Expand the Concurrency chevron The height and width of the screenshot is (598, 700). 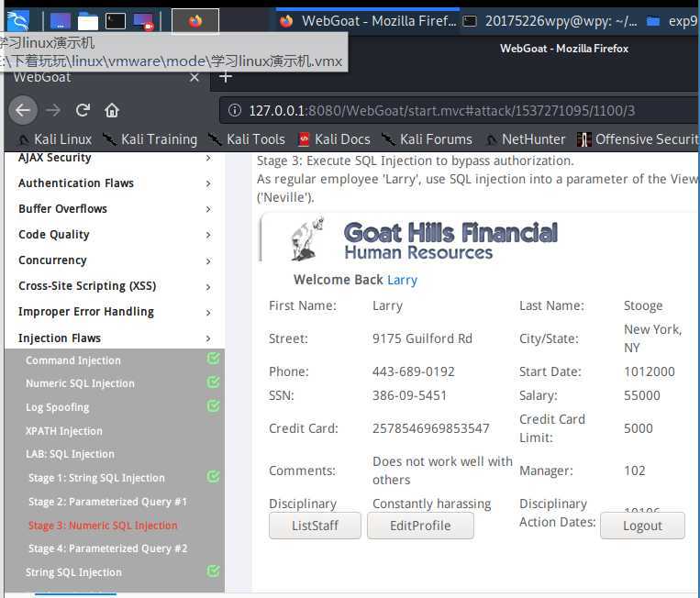208,261
